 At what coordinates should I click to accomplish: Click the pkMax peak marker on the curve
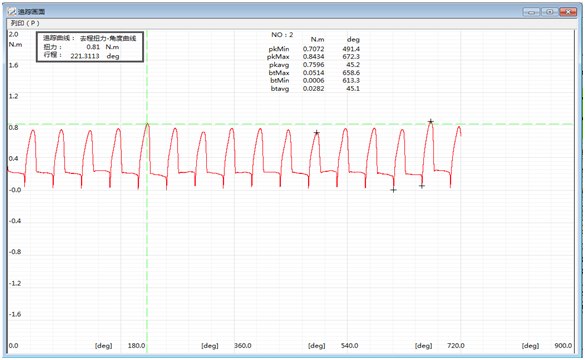pyautogui.click(x=431, y=122)
